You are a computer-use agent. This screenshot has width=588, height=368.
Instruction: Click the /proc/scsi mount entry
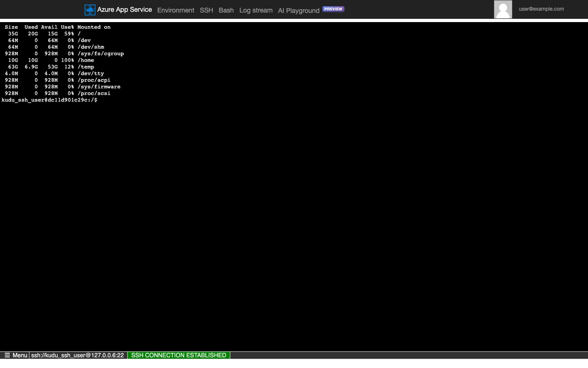point(94,93)
